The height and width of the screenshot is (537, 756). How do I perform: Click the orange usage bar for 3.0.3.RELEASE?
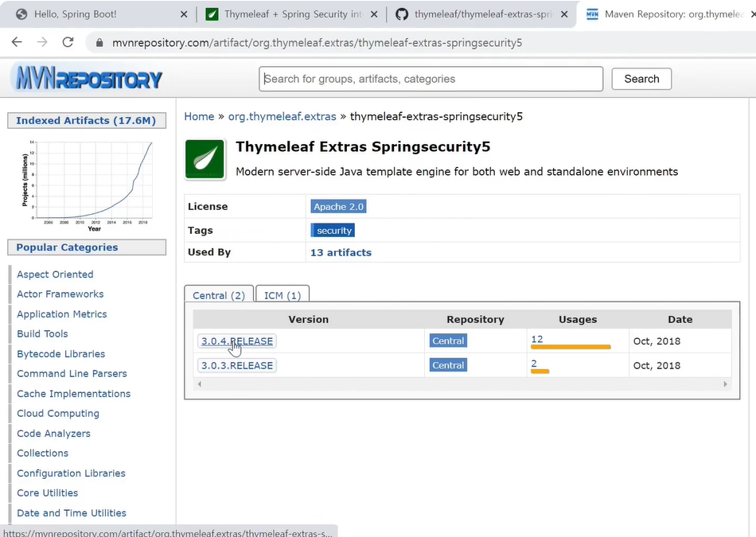540,372
